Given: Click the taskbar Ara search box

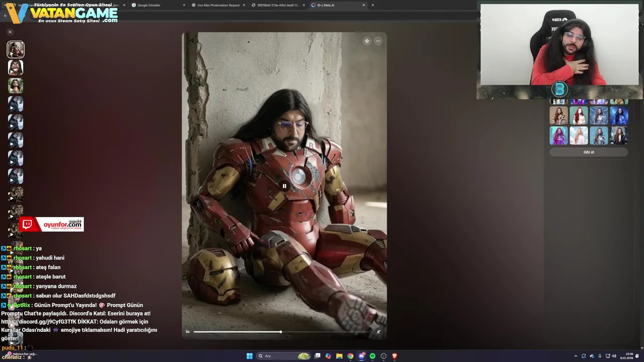Looking at the screenshot, I should point(284,356).
